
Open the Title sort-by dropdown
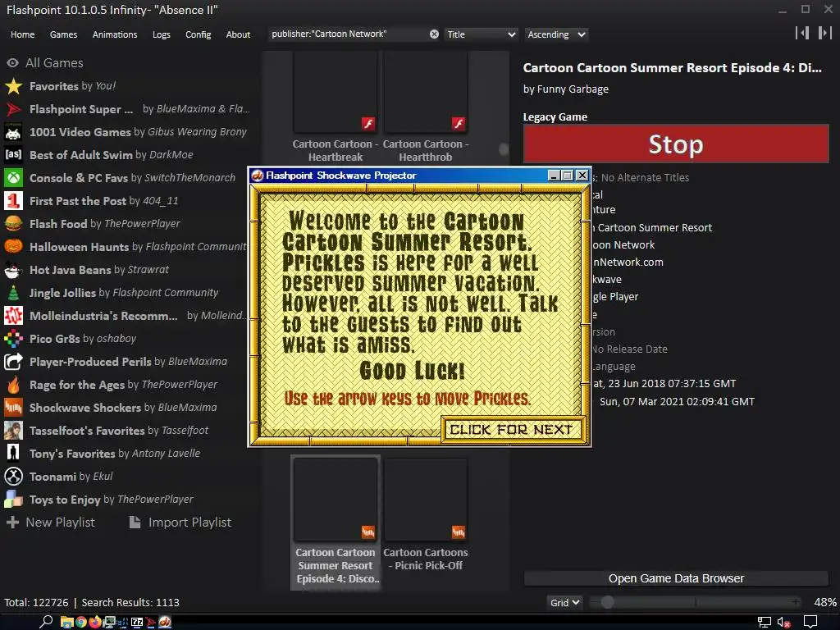tap(481, 34)
